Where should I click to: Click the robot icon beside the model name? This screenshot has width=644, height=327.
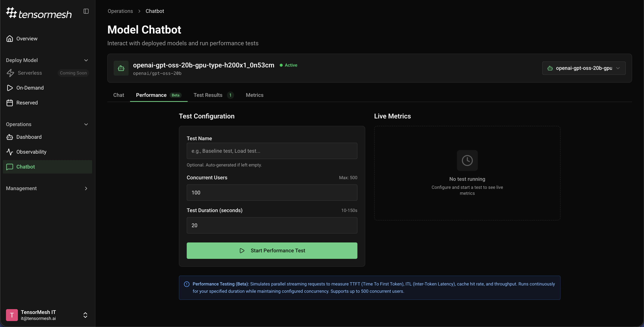[x=121, y=68]
